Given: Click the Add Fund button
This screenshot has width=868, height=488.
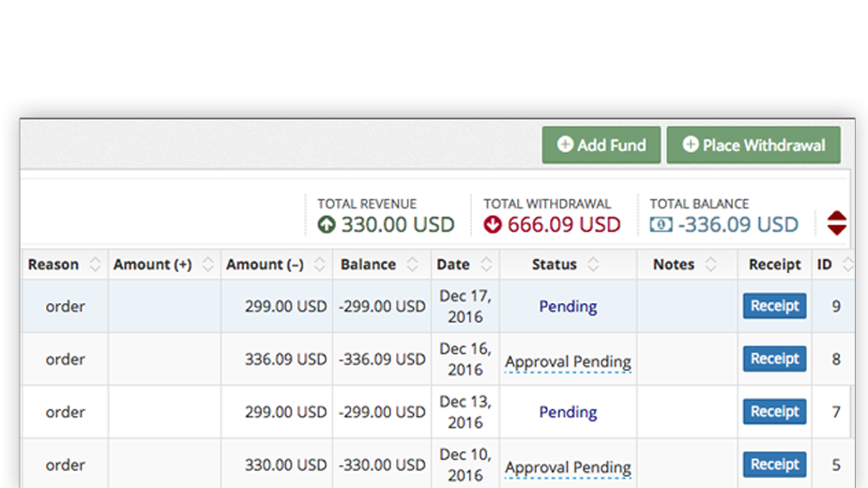Looking at the screenshot, I should click(602, 145).
